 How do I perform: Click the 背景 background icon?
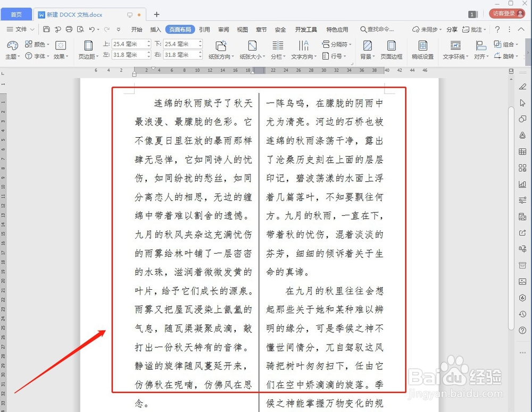click(x=366, y=51)
